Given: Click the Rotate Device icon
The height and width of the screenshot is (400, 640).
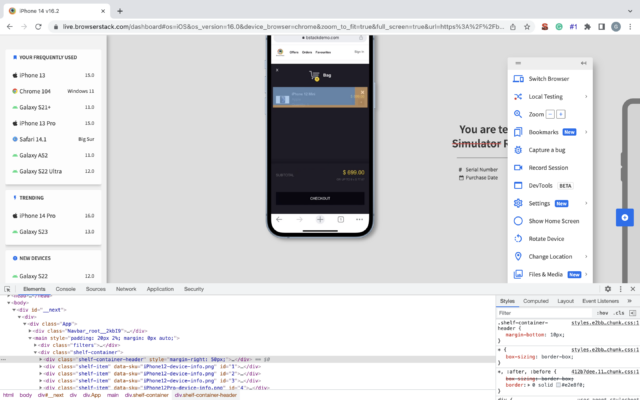Looking at the screenshot, I should coord(518,238).
